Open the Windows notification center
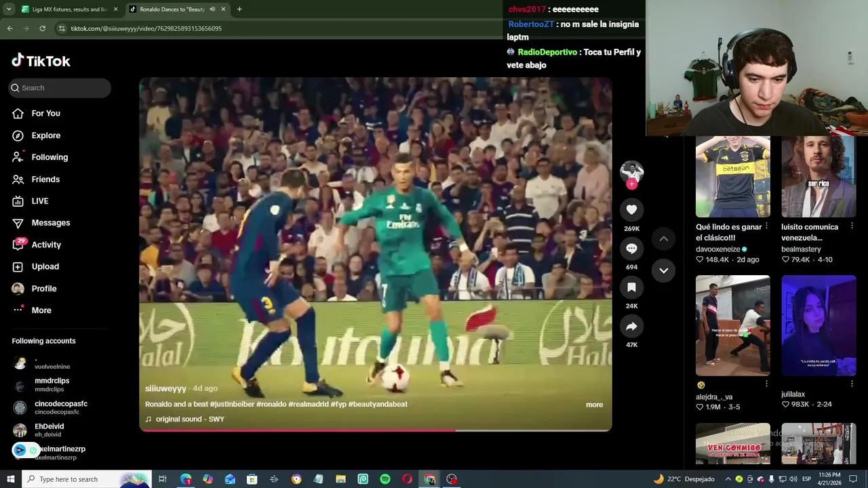Viewport: 868px width, 488px height. (853, 479)
